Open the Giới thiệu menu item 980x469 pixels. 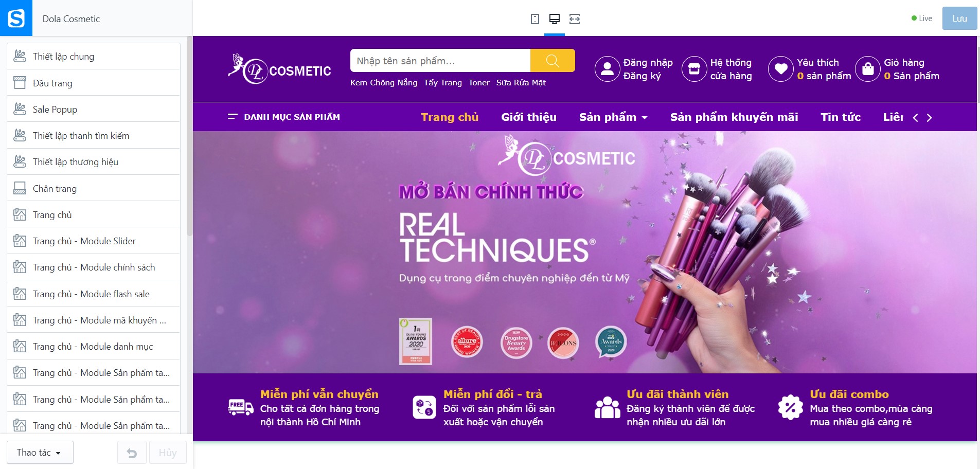coord(529,117)
